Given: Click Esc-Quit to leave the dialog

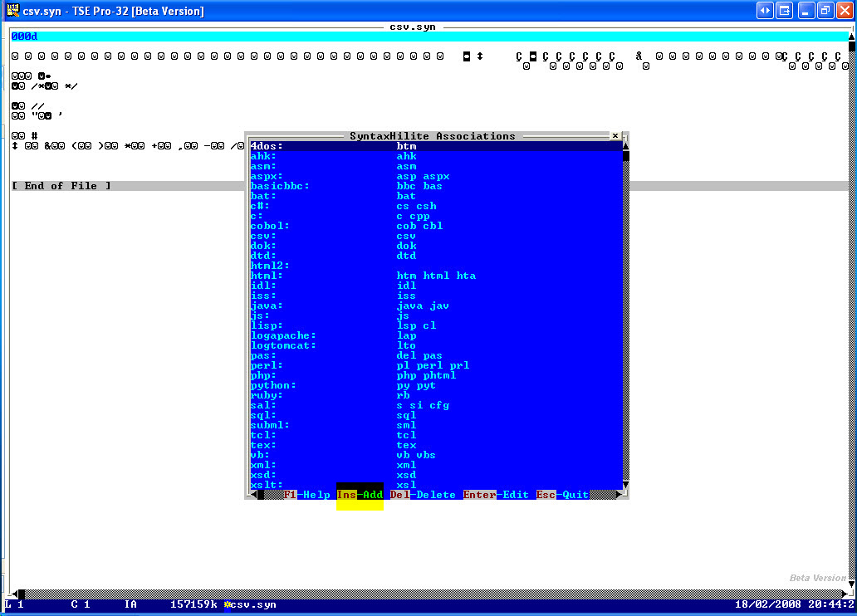Looking at the screenshot, I should (562, 495).
